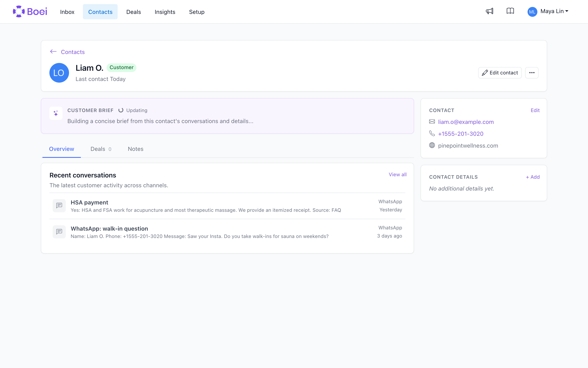Screen dimensions: 588x368
Task: Click the Customer status badge
Action: pyautogui.click(x=121, y=67)
